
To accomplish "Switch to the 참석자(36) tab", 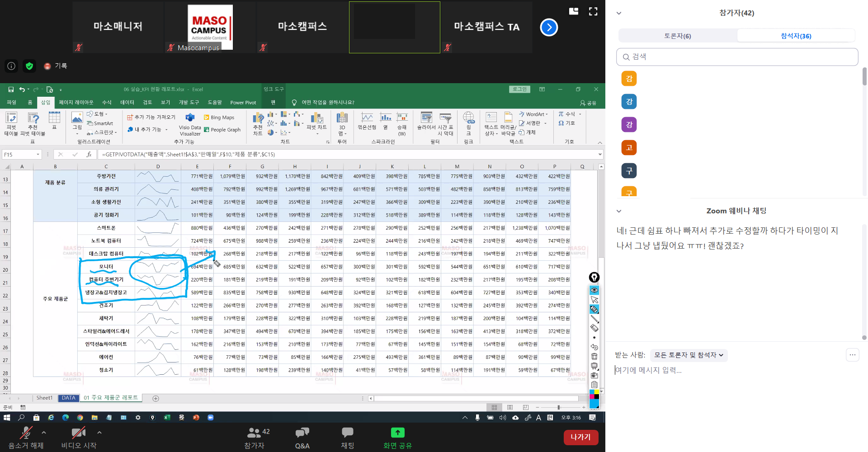I will click(x=796, y=36).
